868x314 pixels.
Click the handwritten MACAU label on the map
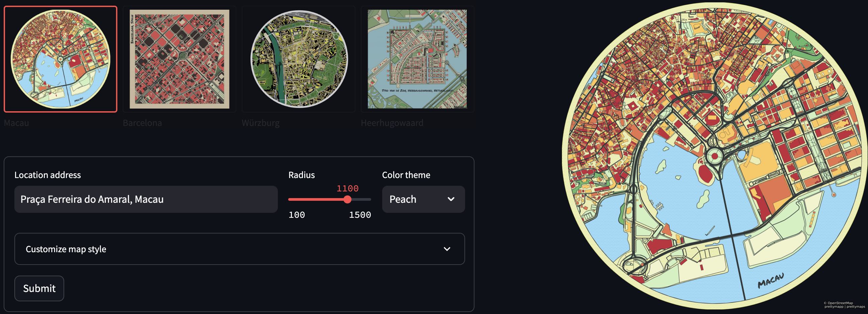click(770, 281)
